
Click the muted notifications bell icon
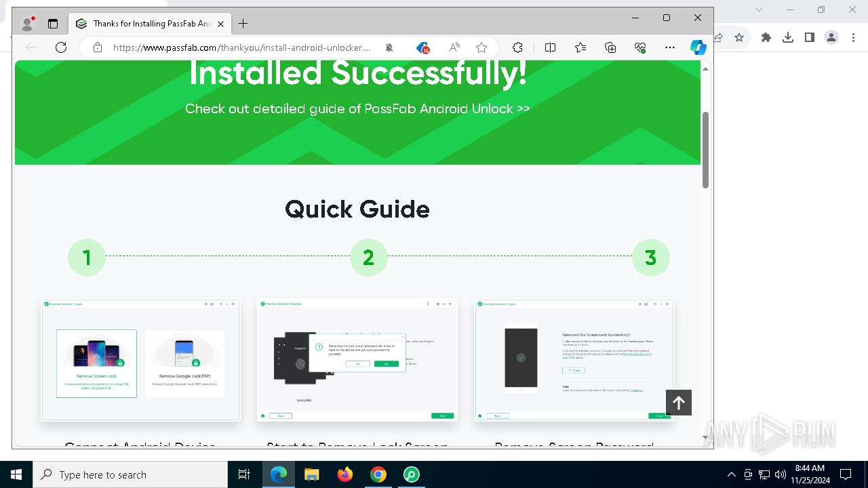click(x=389, y=47)
